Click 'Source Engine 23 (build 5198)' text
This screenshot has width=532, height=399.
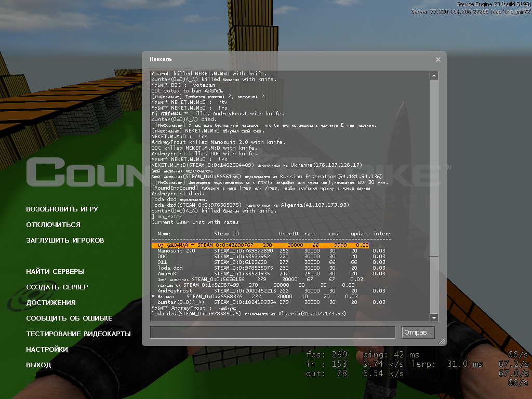tap(494, 4)
